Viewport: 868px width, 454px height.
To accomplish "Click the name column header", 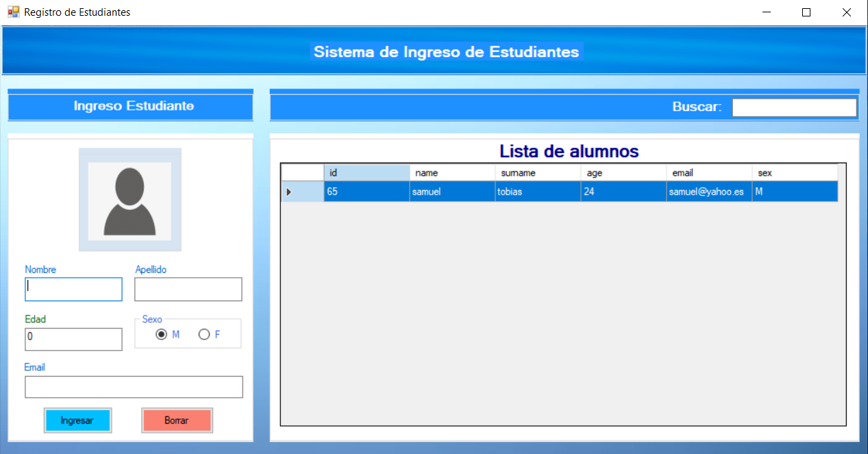I will click(452, 173).
